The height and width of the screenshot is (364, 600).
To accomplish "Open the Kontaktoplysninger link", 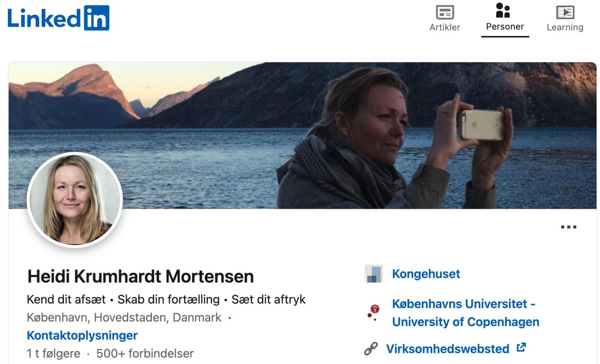I will 82,335.
